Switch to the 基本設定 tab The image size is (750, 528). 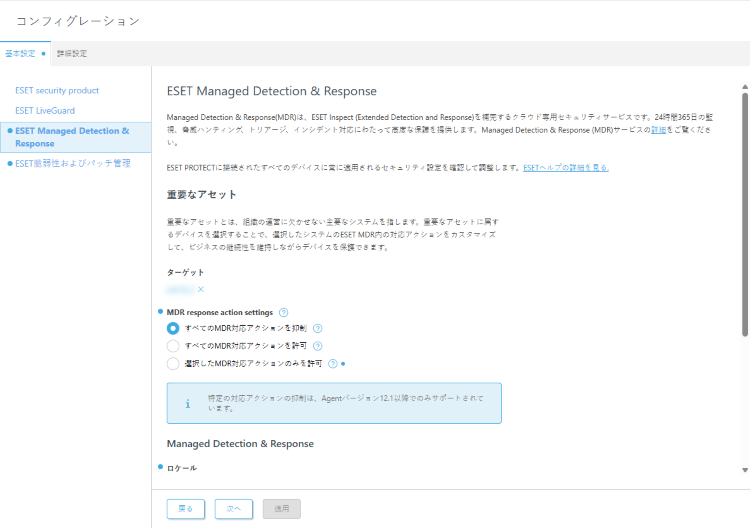[20, 52]
